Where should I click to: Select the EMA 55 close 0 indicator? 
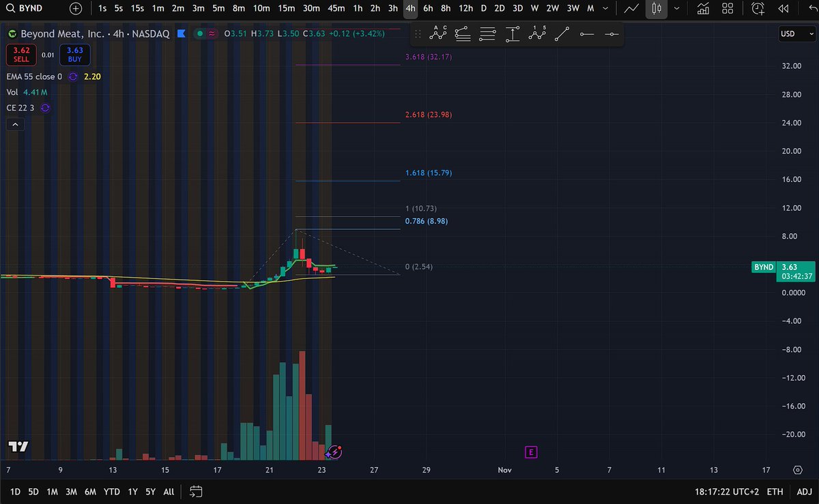[x=34, y=77]
